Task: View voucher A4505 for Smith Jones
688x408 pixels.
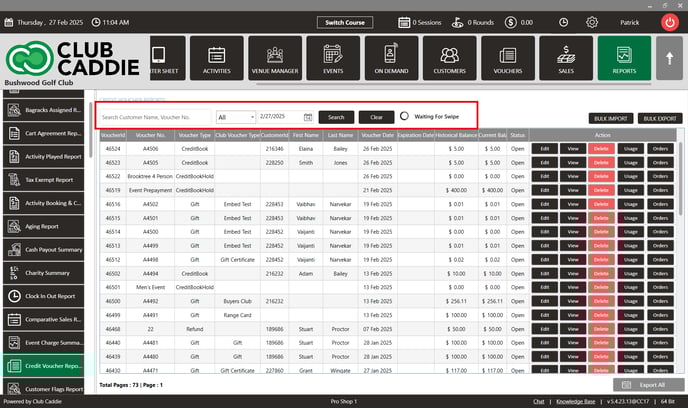Action: click(x=573, y=163)
